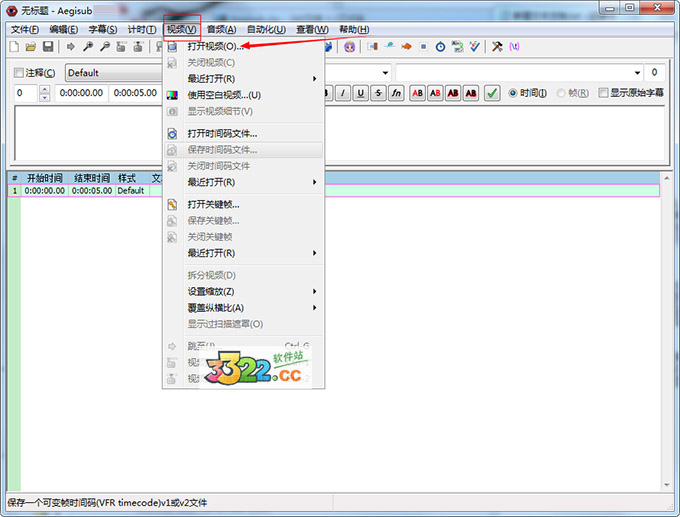Open the 文件(F) menu
Image resolution: width=680 pixels, height=517 pixels.
(x=25, y=29)
